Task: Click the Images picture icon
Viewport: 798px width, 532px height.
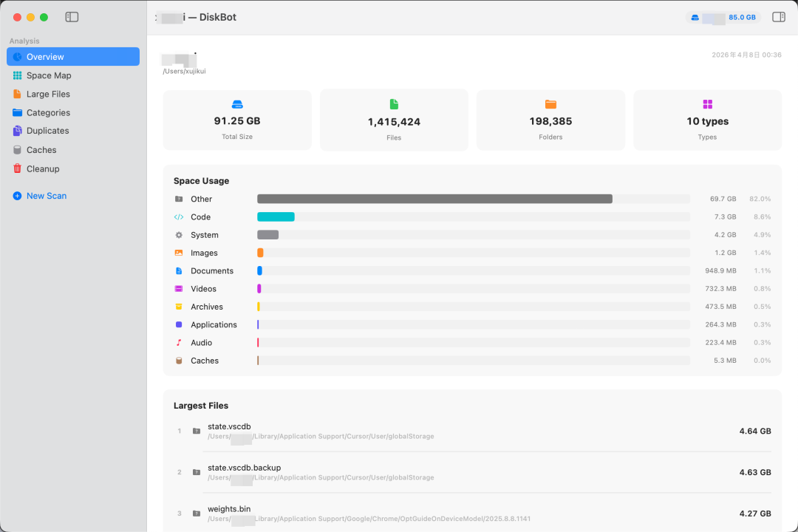Action: pyautogui.click(x=179, y=253)
